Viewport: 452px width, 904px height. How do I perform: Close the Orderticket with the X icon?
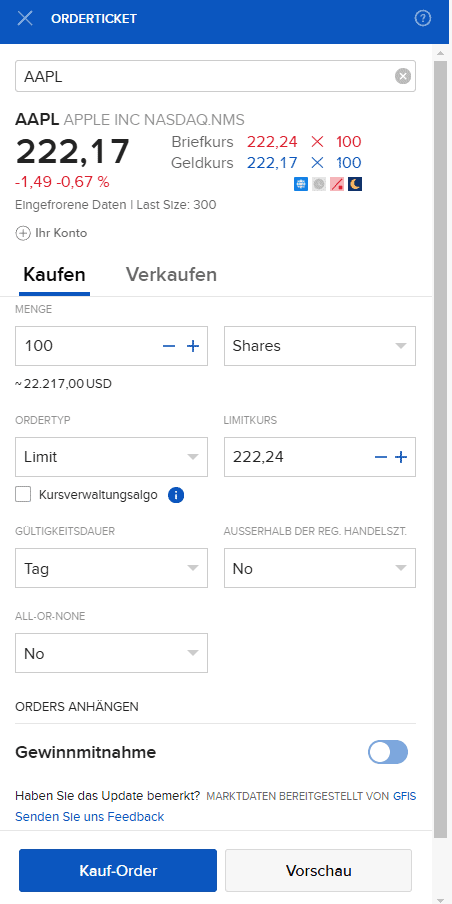tap(25, 18)
